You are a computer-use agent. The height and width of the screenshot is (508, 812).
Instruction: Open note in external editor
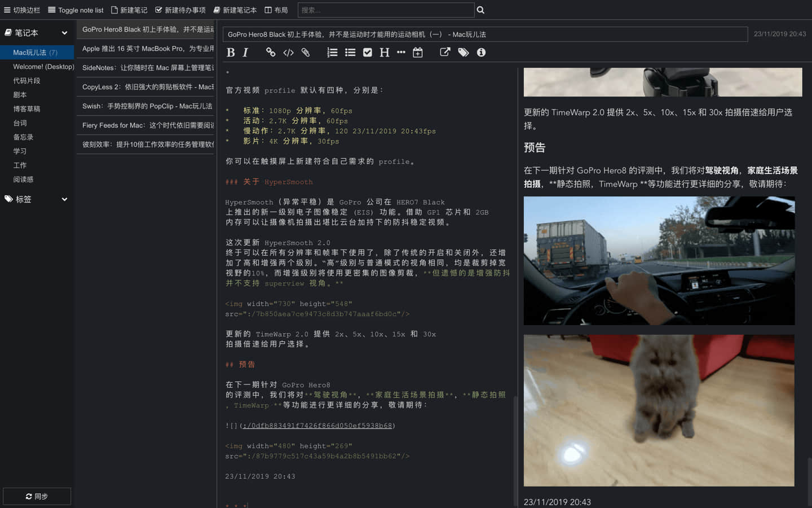click(x=445, y=52)
